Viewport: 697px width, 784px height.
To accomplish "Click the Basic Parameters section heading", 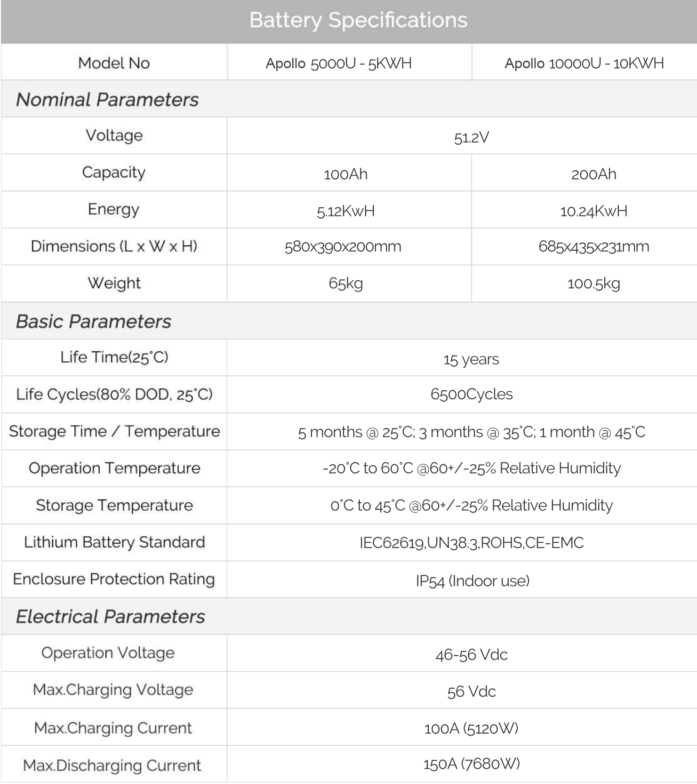I will 94,322.
